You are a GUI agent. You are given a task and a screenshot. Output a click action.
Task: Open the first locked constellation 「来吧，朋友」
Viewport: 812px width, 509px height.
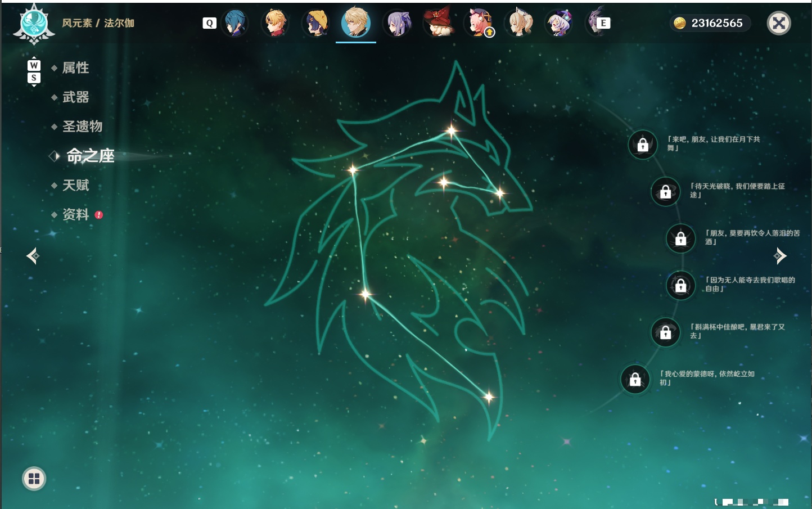643,145
